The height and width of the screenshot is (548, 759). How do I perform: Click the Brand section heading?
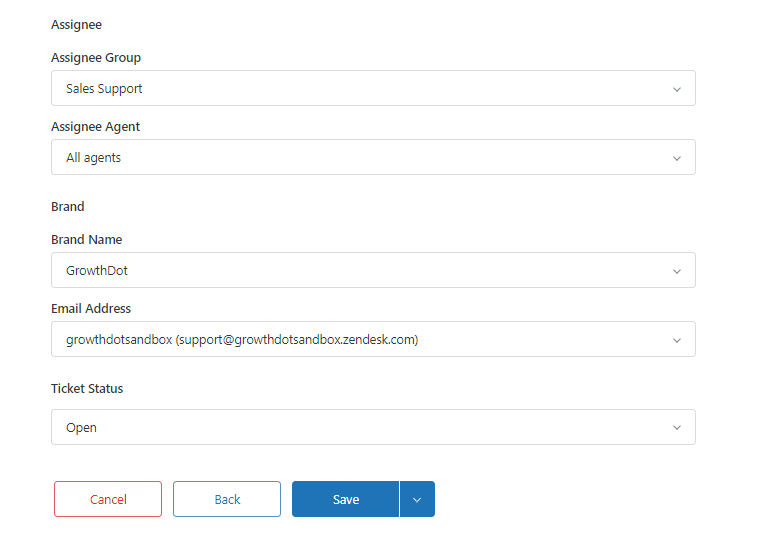coord(68,207)
